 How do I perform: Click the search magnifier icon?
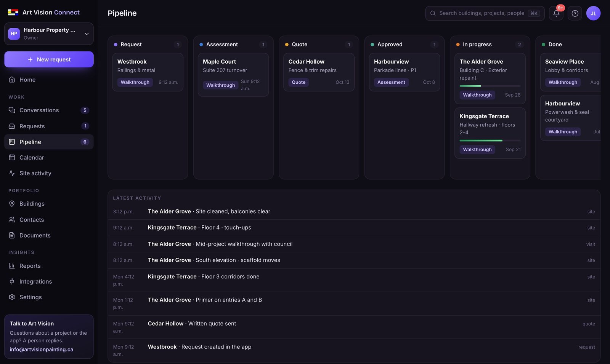(433, 13)
